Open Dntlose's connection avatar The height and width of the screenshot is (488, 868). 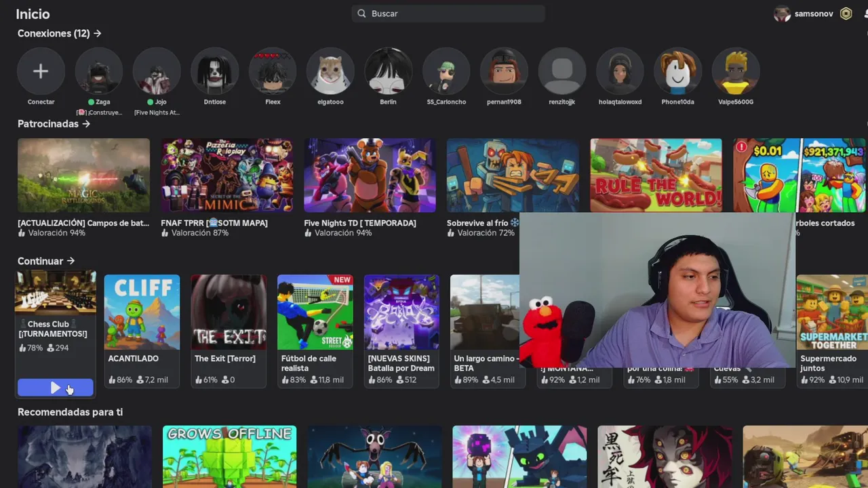coord(215,71)
